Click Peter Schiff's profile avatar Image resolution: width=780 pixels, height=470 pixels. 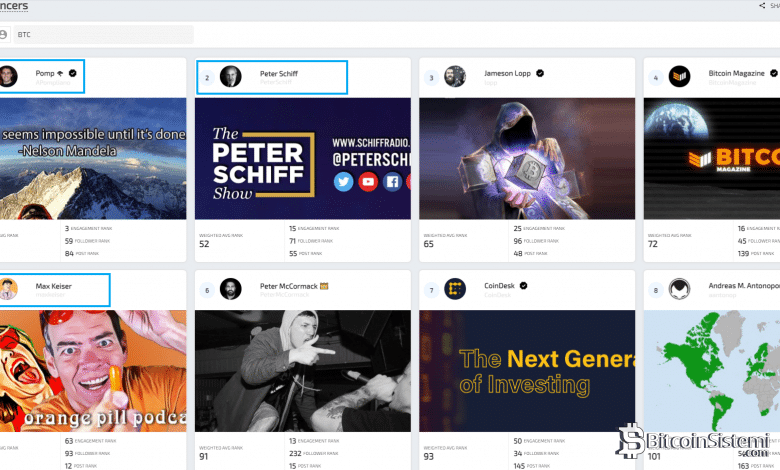tap(231, 77)
